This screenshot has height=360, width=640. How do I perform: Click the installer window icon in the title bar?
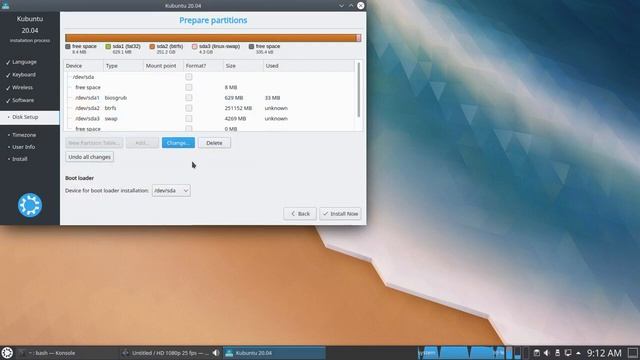click(5, 5)
